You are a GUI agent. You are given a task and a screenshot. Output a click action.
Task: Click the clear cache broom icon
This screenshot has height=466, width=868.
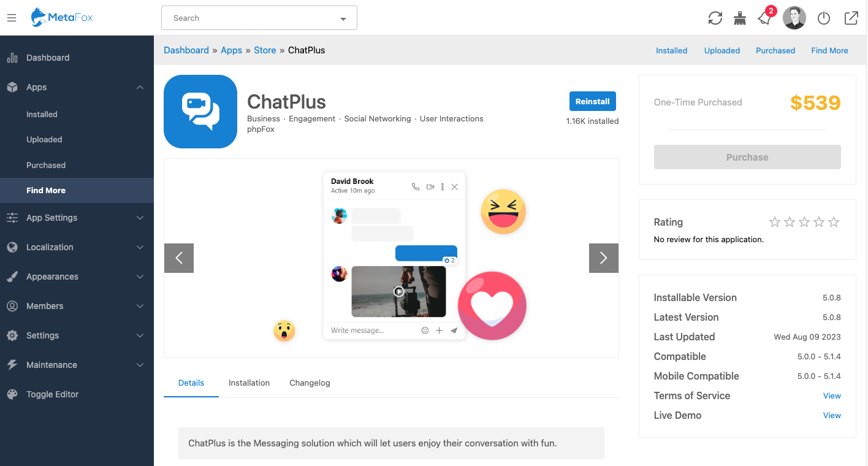(740, 18)
